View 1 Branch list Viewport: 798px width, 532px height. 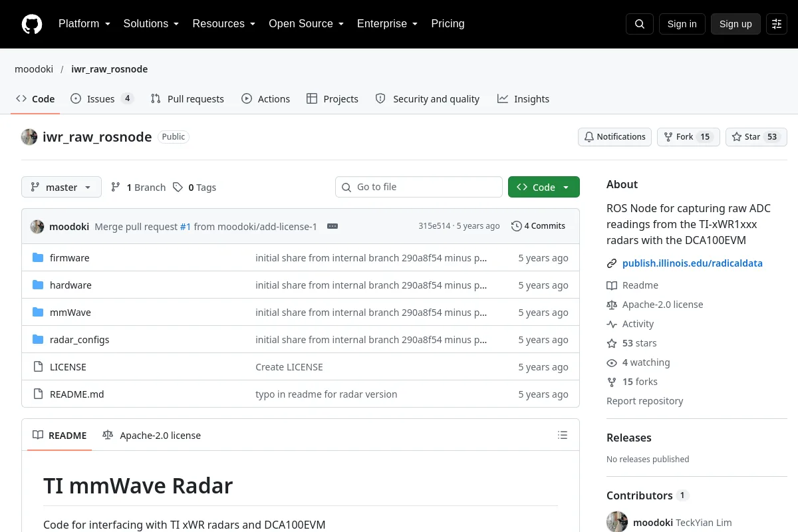(138, 188)
